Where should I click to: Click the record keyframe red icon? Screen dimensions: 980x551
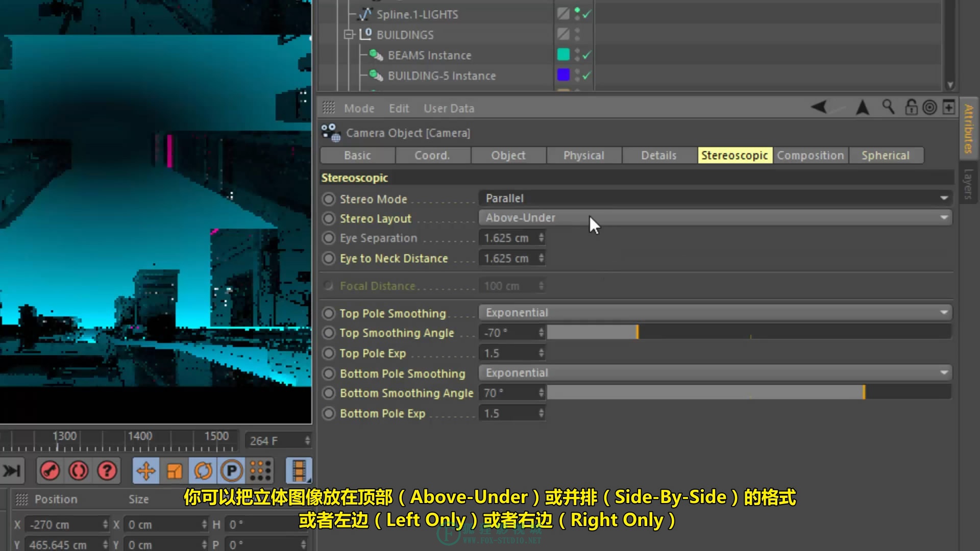click(x=50, y=470)
